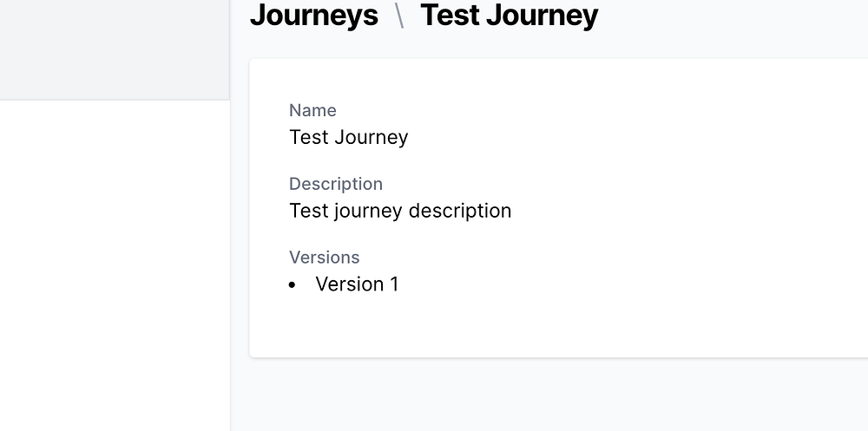The image size is (868, 431).
Task: Click the backslash separator in the breadcrumb
Action: [399, 16]
